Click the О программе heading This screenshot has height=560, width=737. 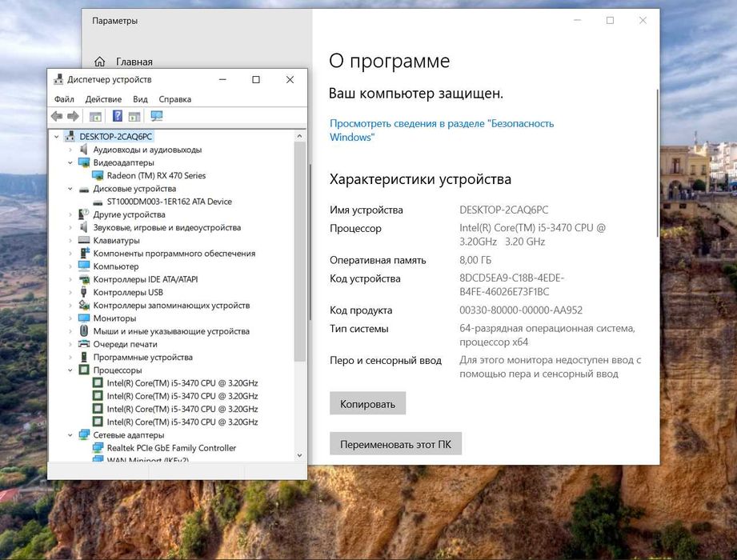(x=389, y=61)
